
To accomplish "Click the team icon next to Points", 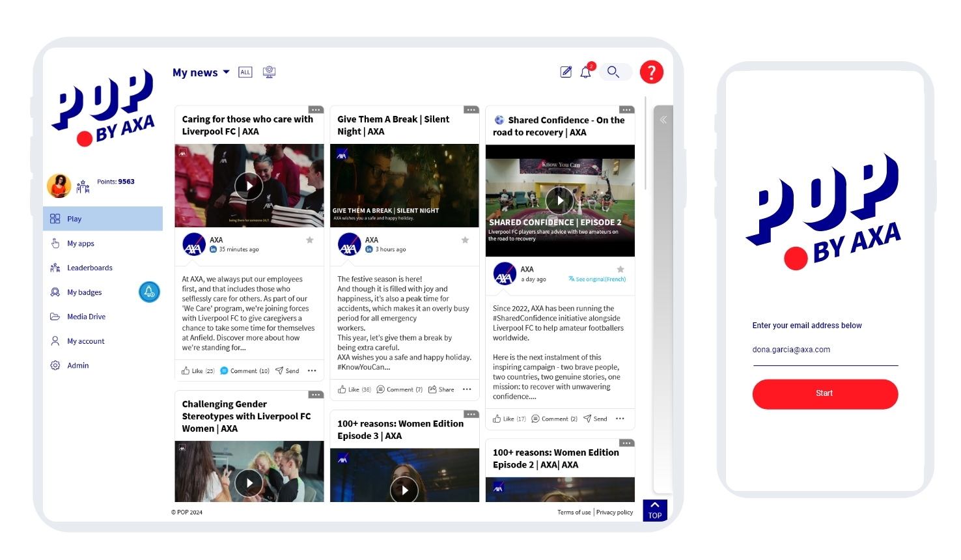I will [83, 187].
